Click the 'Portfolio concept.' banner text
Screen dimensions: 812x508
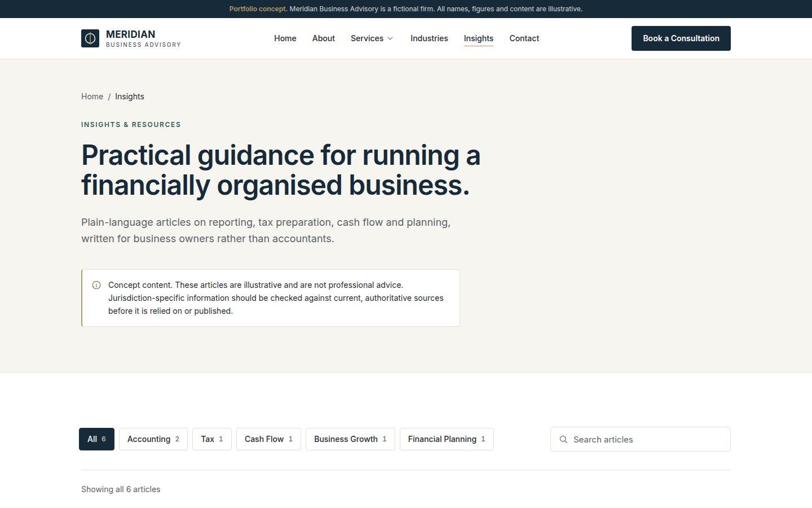[x=258, y=9]
